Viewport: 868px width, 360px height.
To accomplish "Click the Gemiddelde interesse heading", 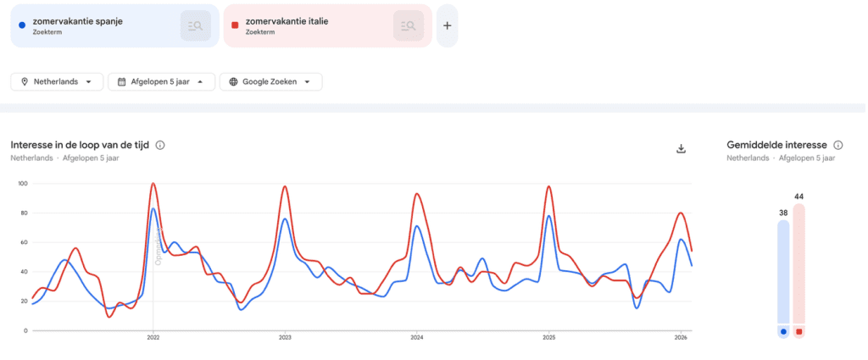I will [x=776, y=145].
